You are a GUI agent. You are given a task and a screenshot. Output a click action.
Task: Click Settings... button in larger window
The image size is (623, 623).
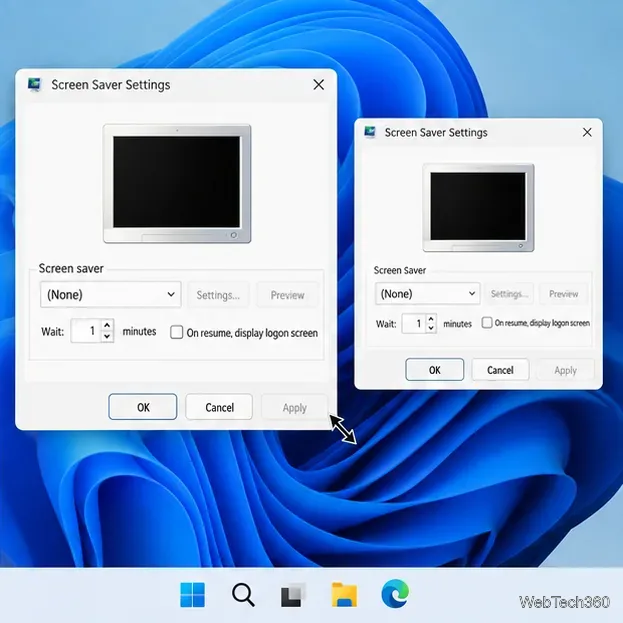[218, 295]
